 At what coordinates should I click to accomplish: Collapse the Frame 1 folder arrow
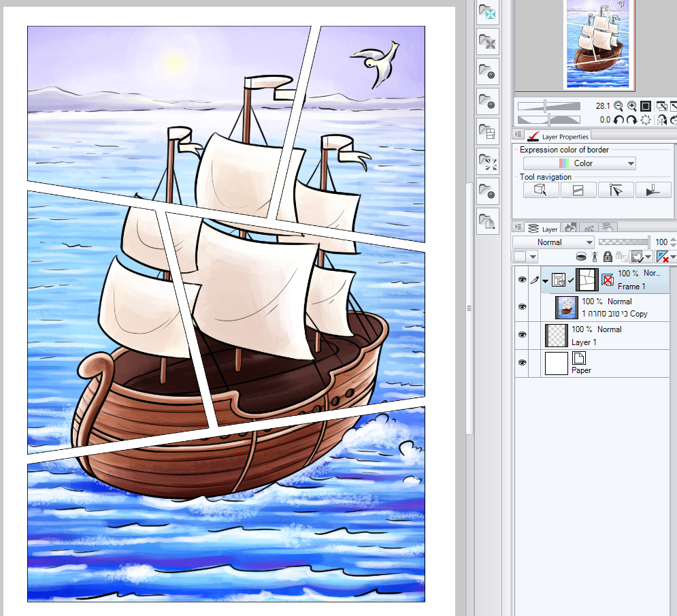(545, 280)
